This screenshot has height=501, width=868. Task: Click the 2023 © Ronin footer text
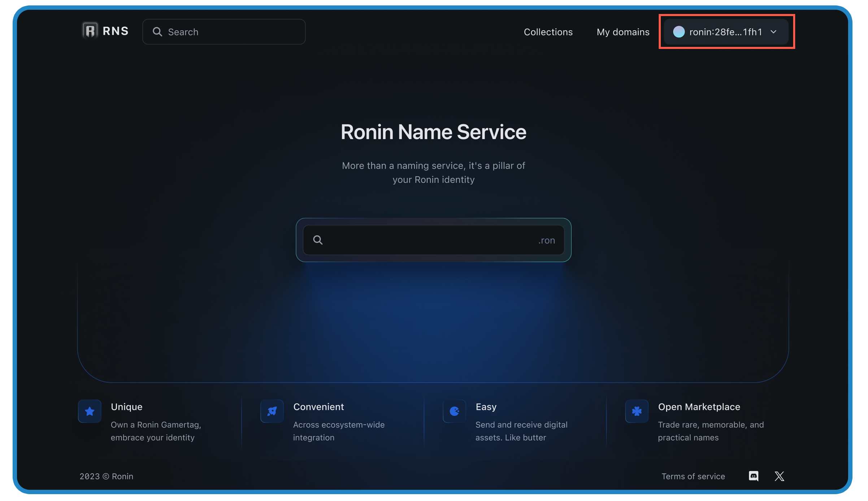click(106, 476)
